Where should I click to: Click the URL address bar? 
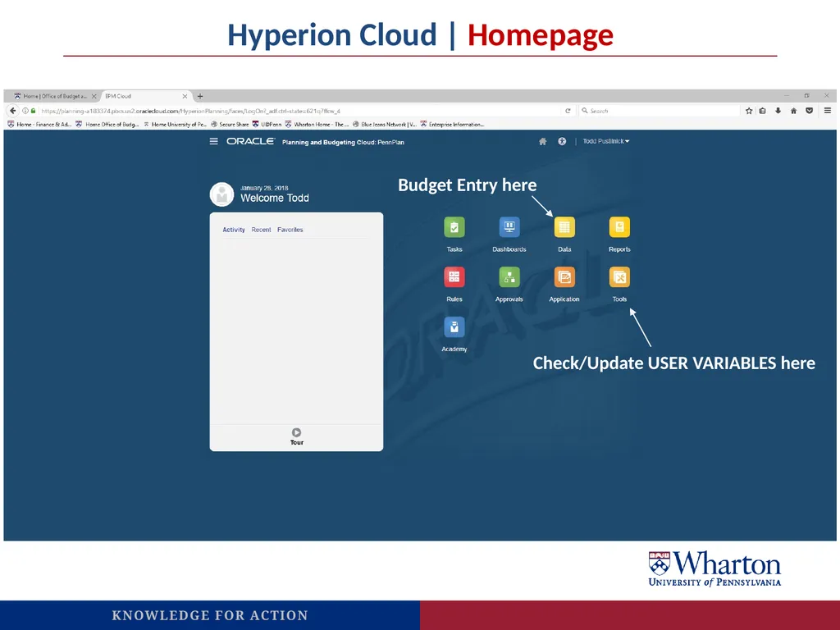click(300, 111)
